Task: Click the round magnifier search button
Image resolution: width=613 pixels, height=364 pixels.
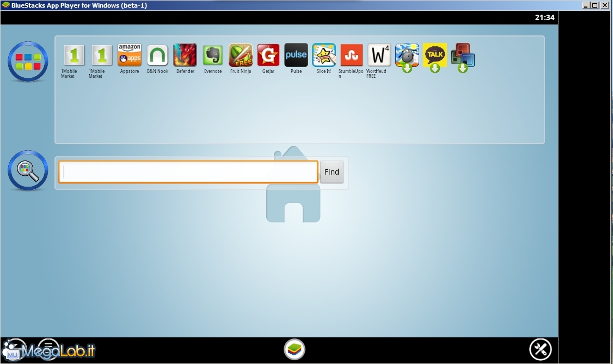Action: point(28,170)
